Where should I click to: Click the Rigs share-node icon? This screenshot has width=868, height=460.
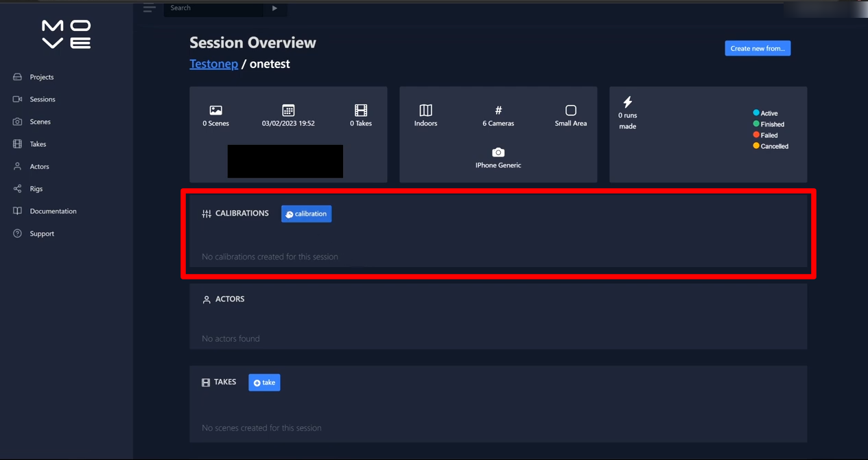click(17, 189)
